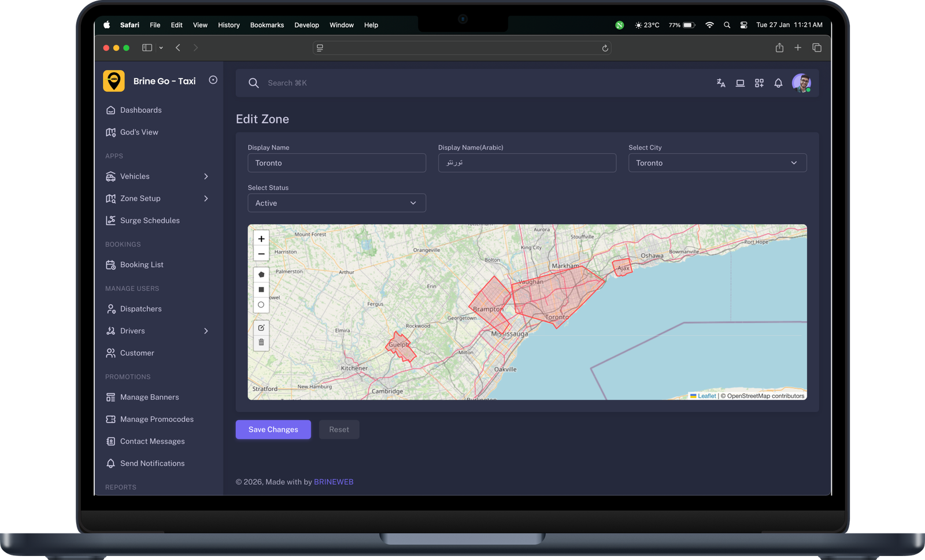Click the map zoom out minus button
Viewport: 925px width, 560px height.
261,254
